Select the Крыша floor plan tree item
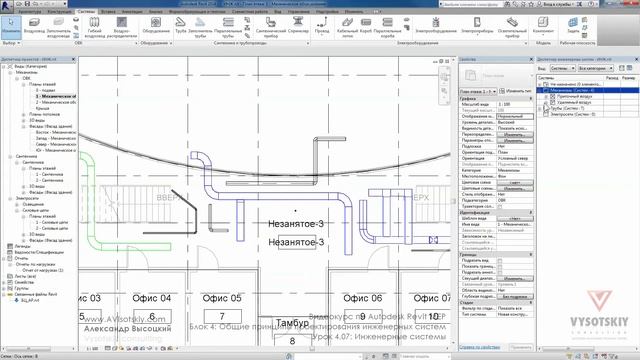640x360 pixels. (x=42, y=108)
